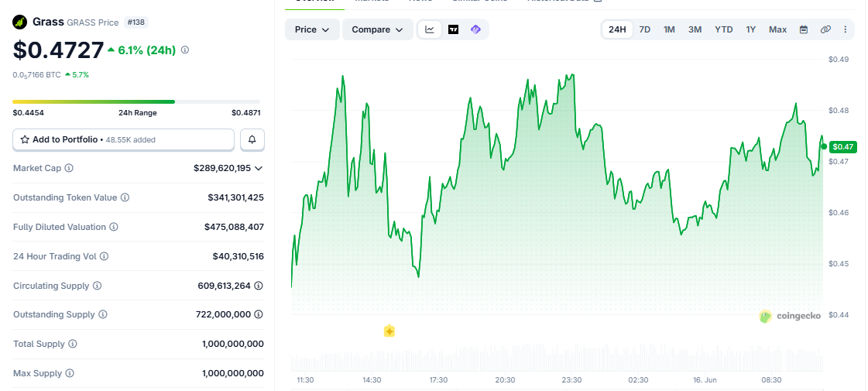Click the $0.4727 price value

click(58, 50)
